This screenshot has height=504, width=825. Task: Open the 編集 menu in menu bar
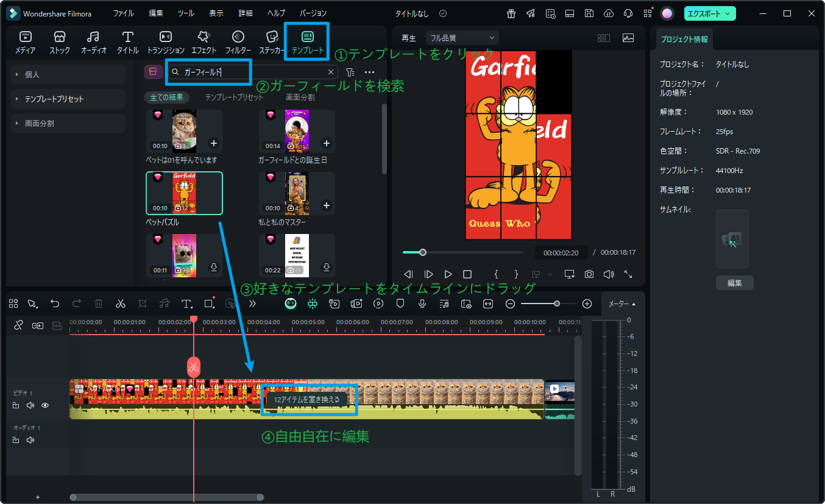(155, 13)
